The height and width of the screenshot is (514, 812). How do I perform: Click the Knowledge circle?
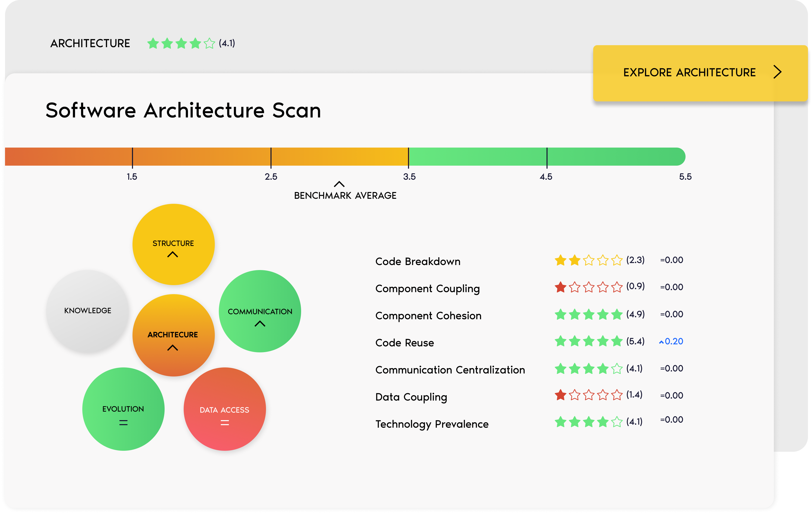tap(88, 311)
